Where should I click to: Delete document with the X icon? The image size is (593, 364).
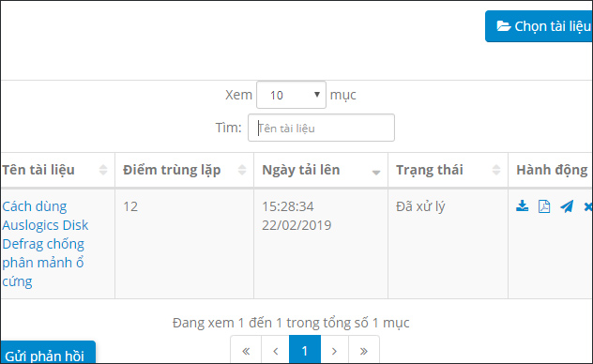588,206
